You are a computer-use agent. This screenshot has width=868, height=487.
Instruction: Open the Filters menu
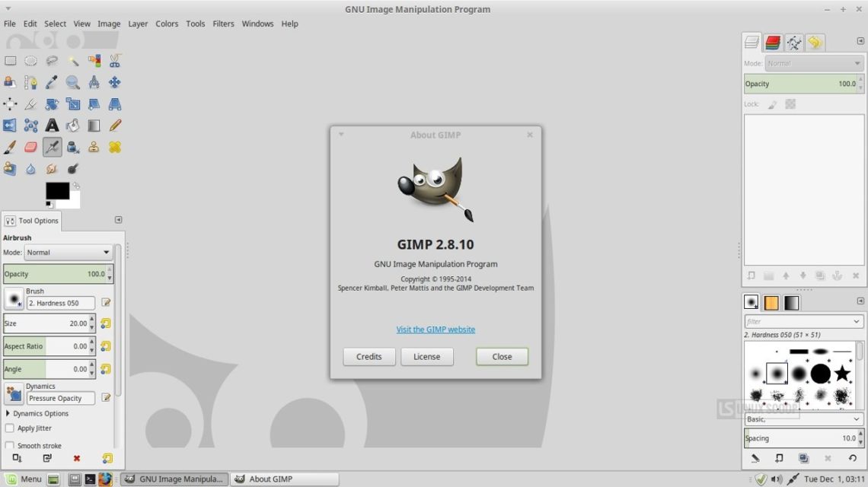point(223,24)
